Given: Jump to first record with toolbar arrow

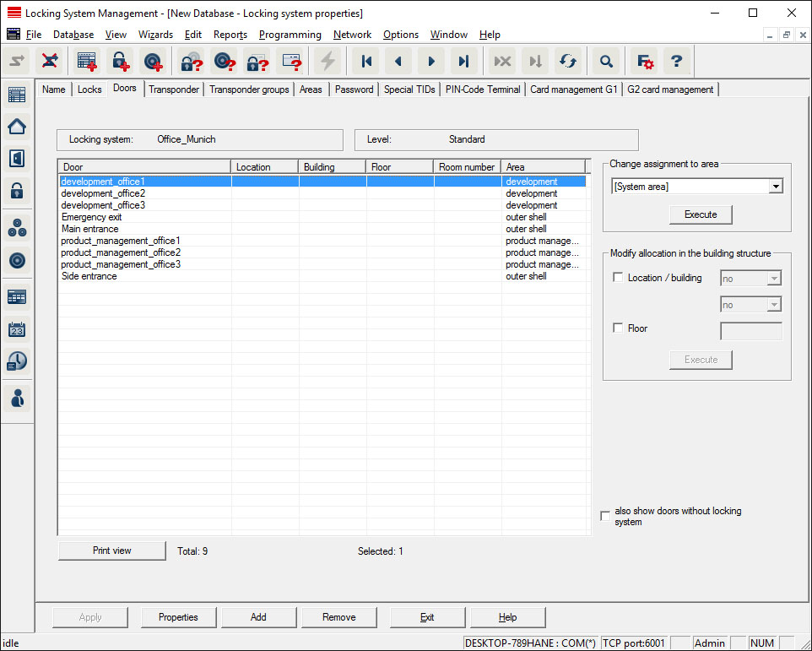Looking at the screenshot, I should pos(366,61).
